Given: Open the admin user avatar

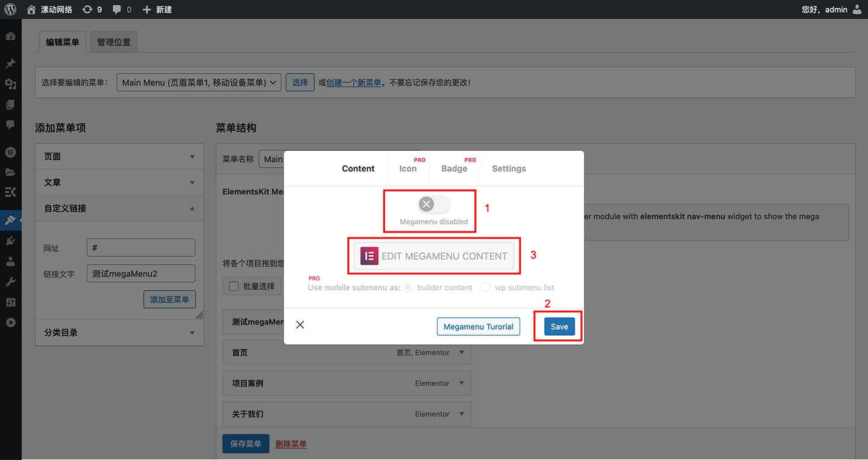Looking at the screenshot, I should click(857, 10).
